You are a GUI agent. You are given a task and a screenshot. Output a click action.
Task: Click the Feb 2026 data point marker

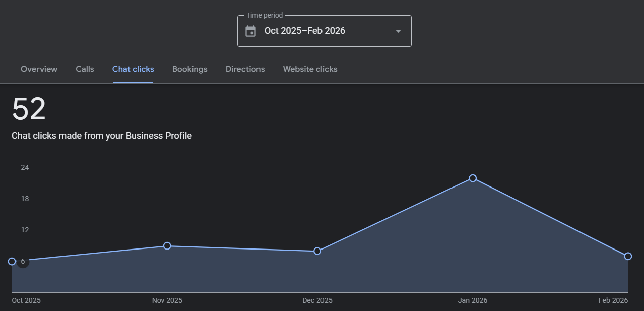coord(628,256)
